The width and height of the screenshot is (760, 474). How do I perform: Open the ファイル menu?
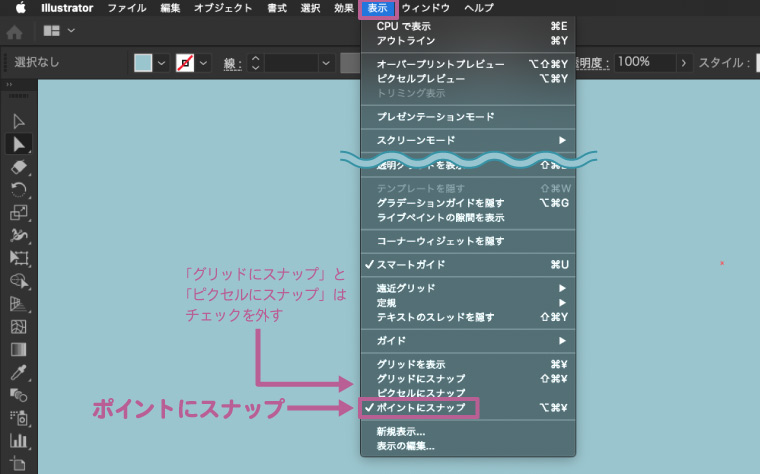127,8
